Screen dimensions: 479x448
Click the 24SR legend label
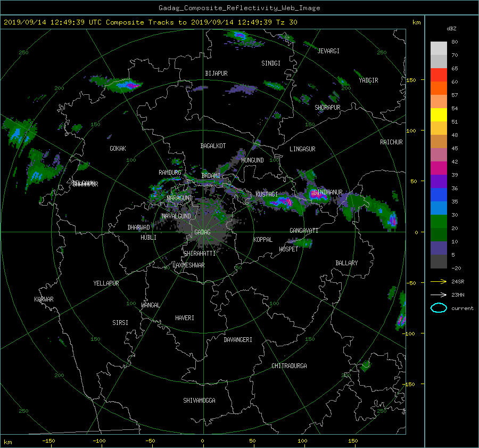point(458,281)
